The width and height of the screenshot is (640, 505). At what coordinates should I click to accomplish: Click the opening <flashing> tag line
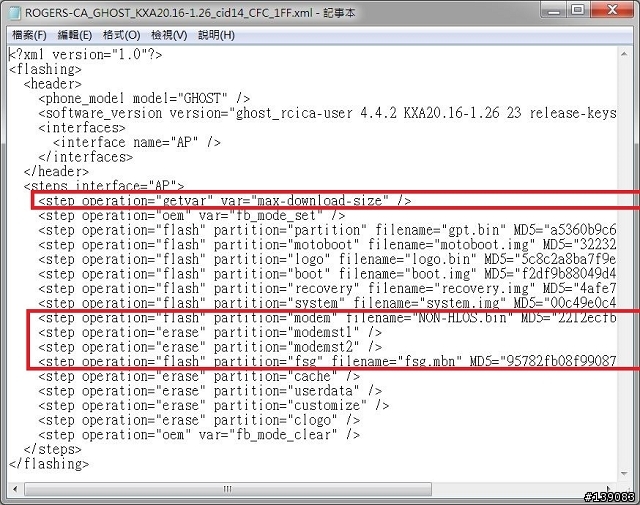[45, 69]
